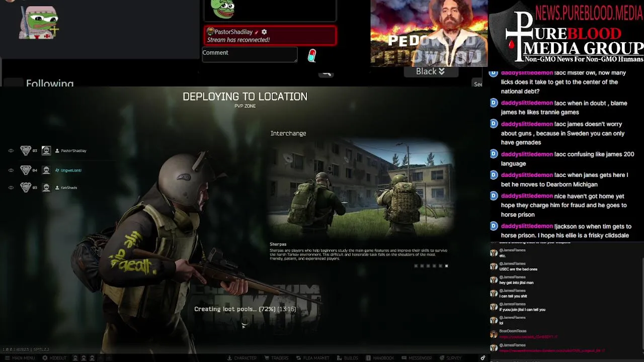Toggle visibility eye for KekShads
Viewport: 644px width, 362px height.
click(11, 188)
